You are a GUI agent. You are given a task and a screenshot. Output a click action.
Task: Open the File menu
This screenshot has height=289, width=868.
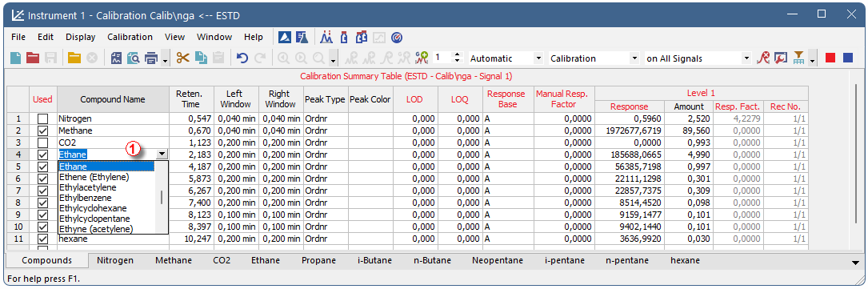[18, 37]
